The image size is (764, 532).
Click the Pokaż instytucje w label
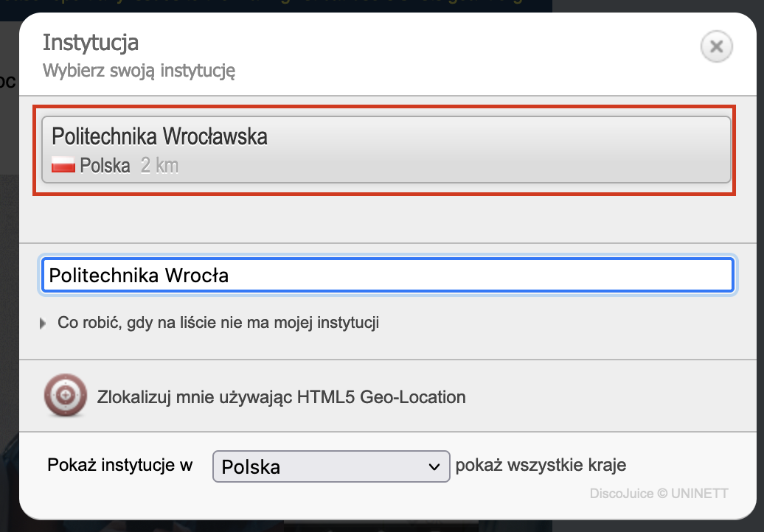point(119,464)
